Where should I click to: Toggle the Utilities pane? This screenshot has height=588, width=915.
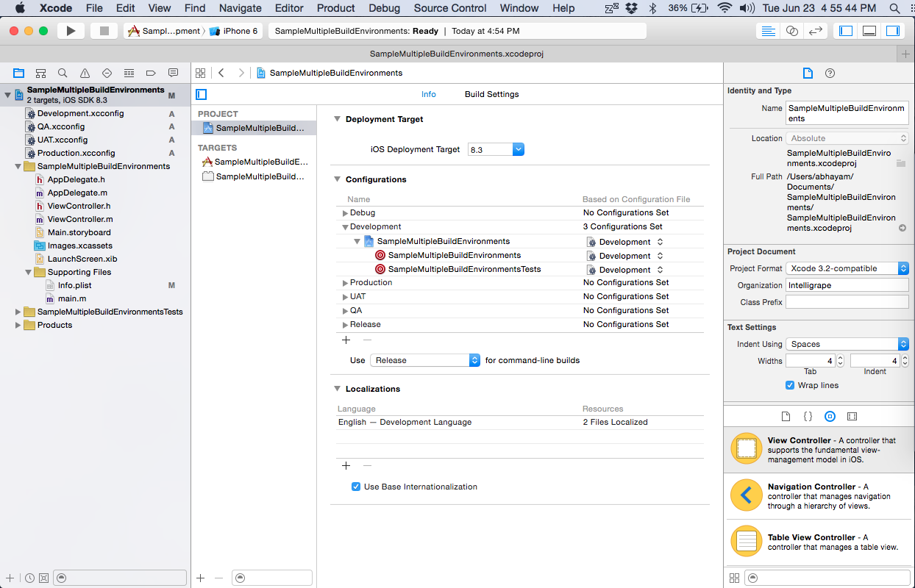click(893, 31)
